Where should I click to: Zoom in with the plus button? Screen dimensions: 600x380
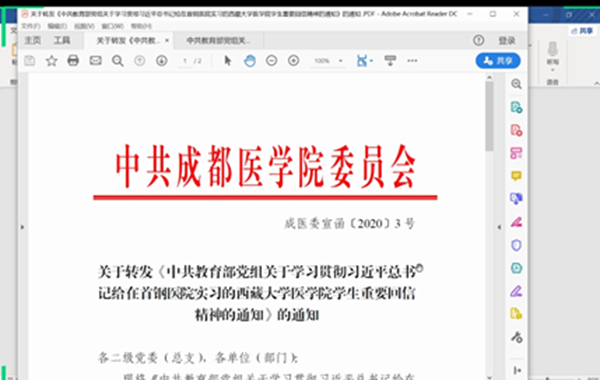point(293,60)
